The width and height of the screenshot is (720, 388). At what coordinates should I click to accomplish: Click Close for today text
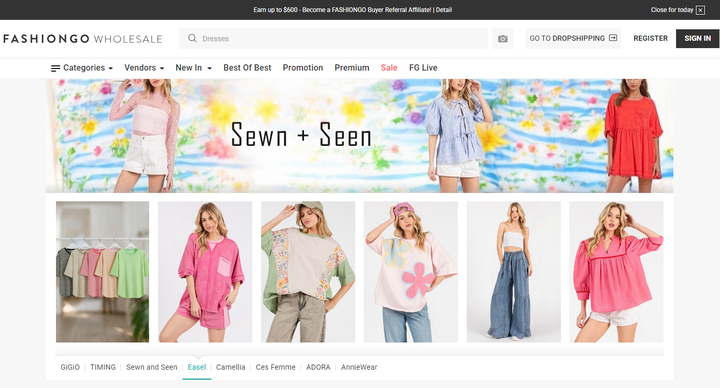tap(672, 10)
